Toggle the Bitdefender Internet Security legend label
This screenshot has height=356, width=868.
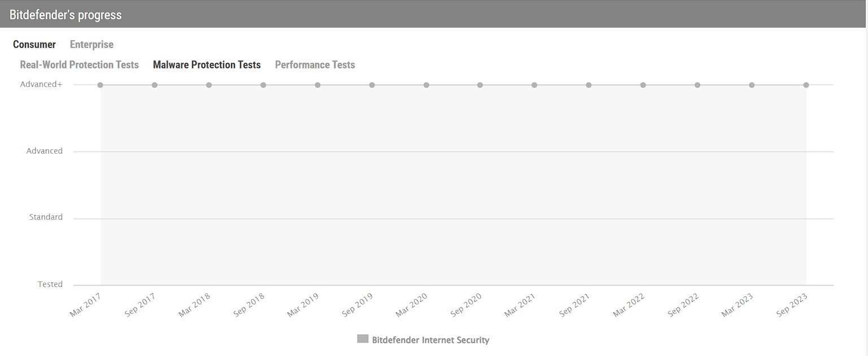click(430, 340)
